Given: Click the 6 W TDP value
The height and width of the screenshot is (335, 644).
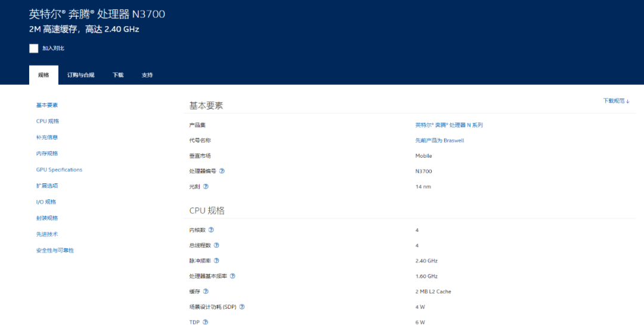Looking at the screenshot, I should click(x=420, y=322).
